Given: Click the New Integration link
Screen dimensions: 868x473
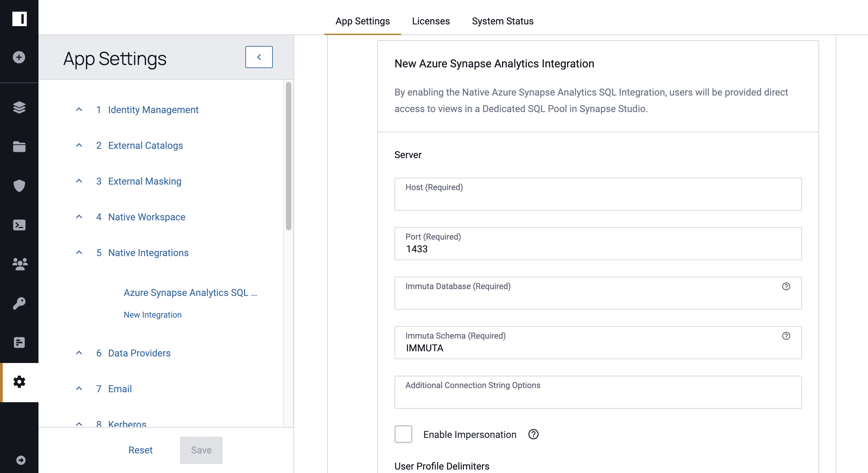Looking at the screenshot, I should [x=153, y=315].
